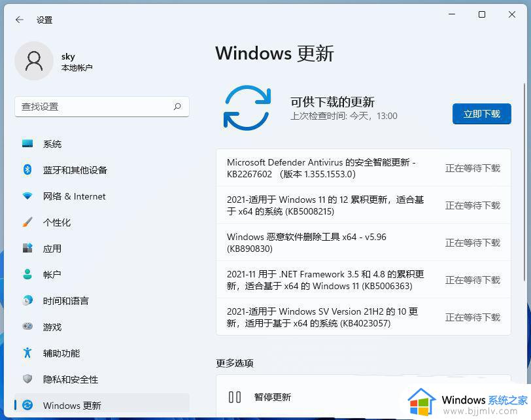Click the 暂停更新 option row

click(x=364, y=396)
